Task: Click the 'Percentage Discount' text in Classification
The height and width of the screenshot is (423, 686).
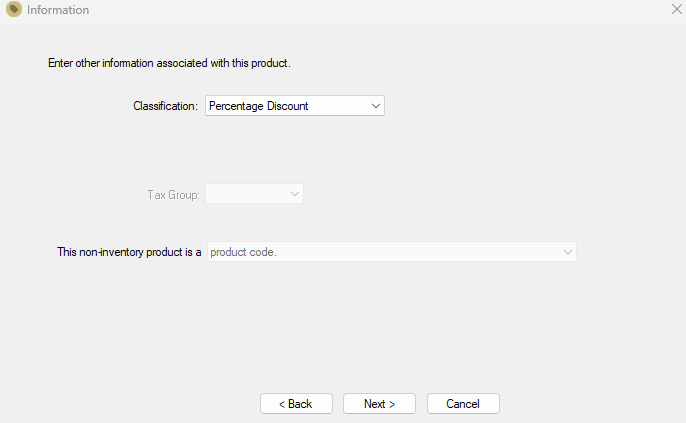Action: tap(259, 106)
